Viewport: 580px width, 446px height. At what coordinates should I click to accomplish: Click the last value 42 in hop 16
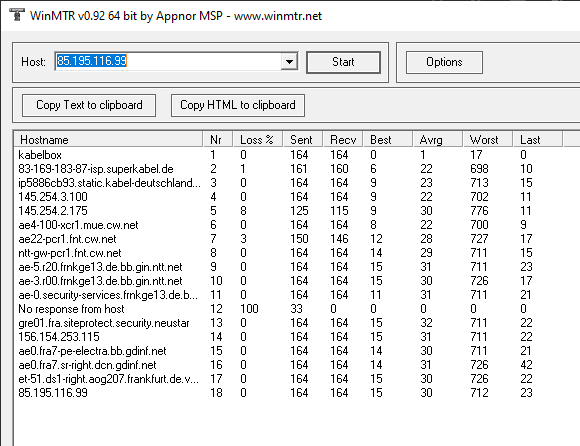pos(526,365)
